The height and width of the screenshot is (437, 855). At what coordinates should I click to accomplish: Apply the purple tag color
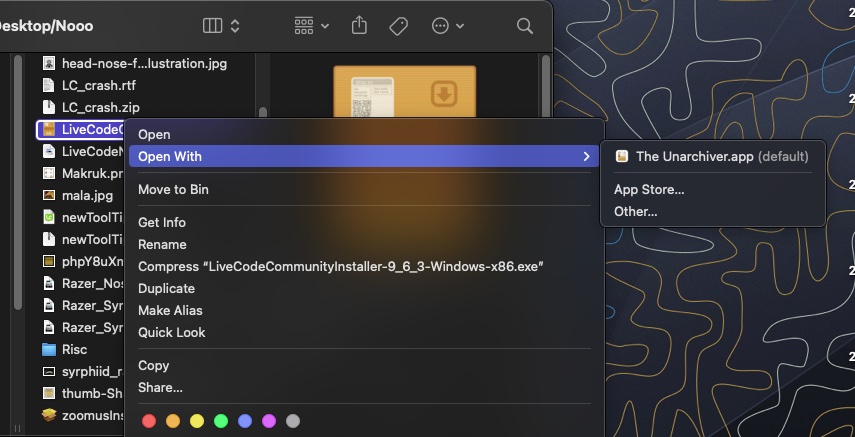[269, 421]
